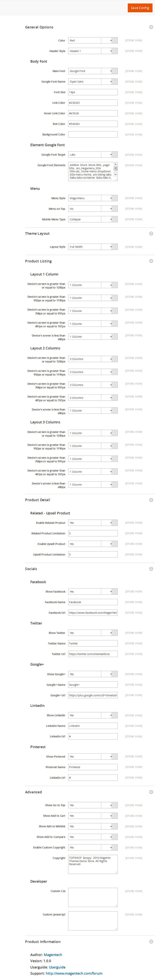Viewport: 155px width, 980px height.
Task: Open the Layout Style dropdown
Action: click(x=93, y=247)
